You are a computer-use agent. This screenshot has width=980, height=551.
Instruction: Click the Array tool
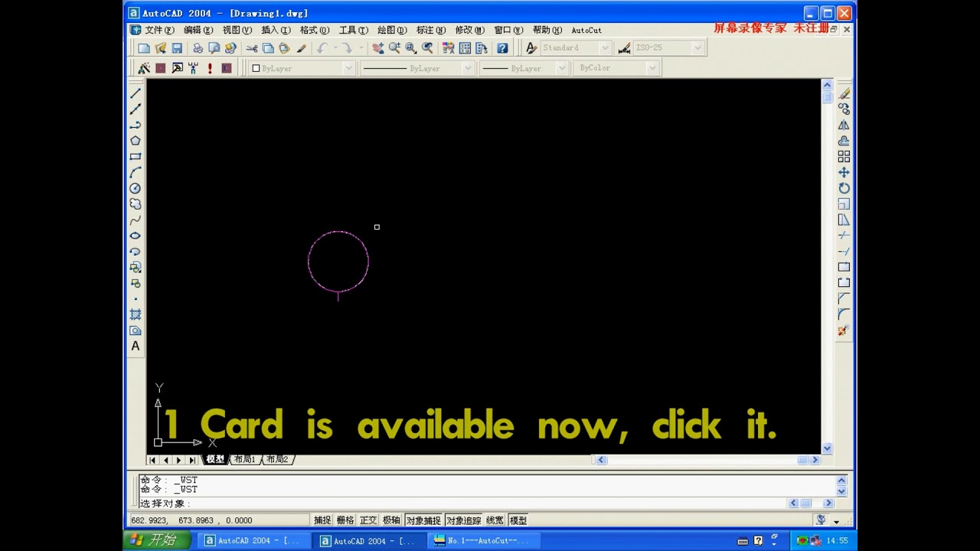[x=844, y=156]
